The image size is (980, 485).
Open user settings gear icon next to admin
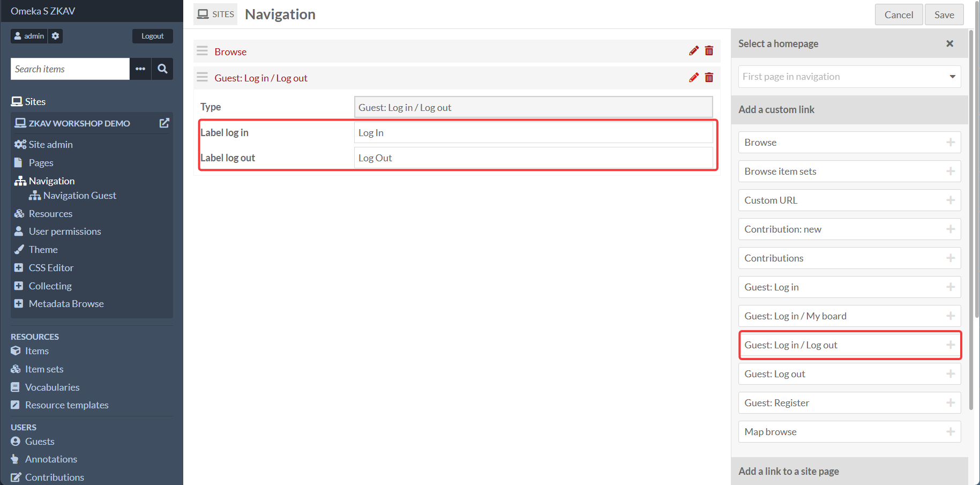tap(56, 36)
